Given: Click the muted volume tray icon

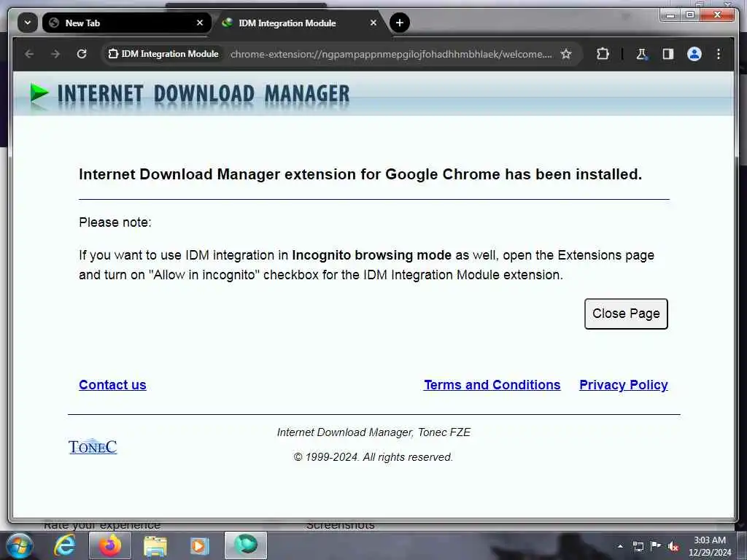Looking at the screenshot, I should (x=673, y=546).
